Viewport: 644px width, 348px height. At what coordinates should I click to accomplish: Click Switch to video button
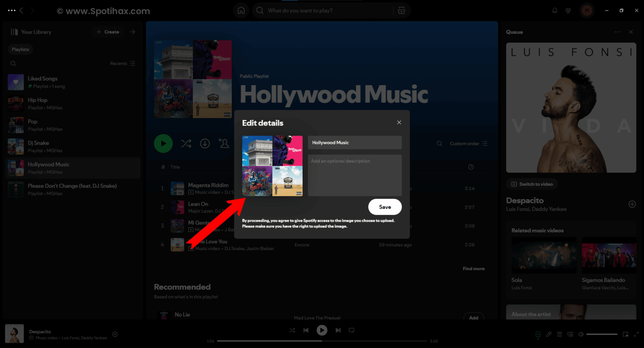point(532,184)
